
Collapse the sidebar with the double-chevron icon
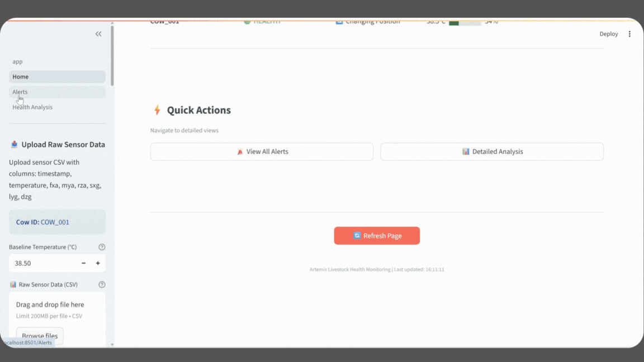coord(98,34)
